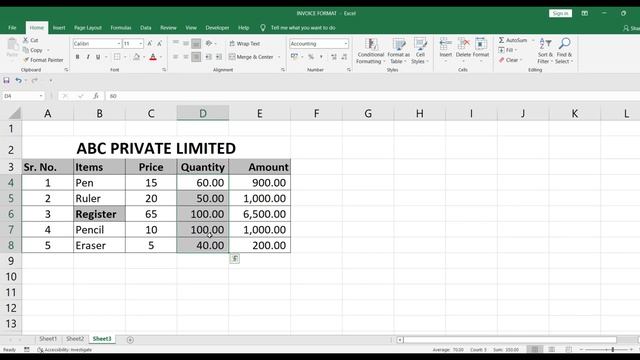Click the Delete cells button
This screenshot has height=360, width=640.
(x=463, y=50)
